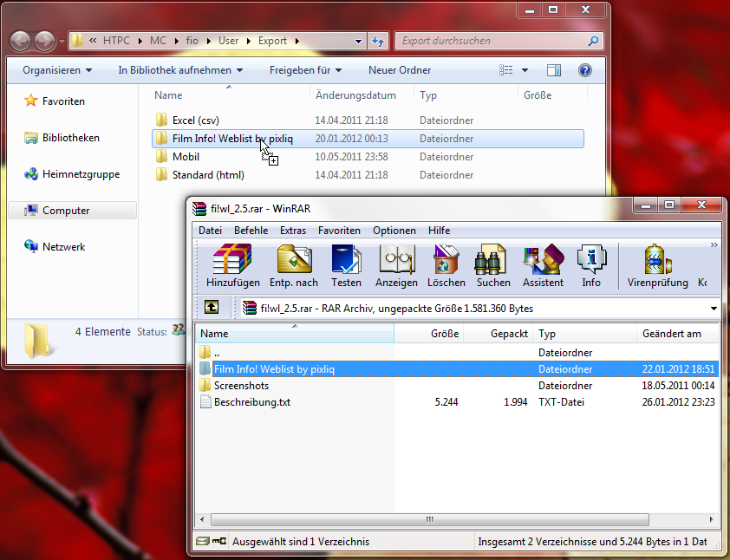Click the key password icon in status bar
730x560 pixels.
[219, 541]
